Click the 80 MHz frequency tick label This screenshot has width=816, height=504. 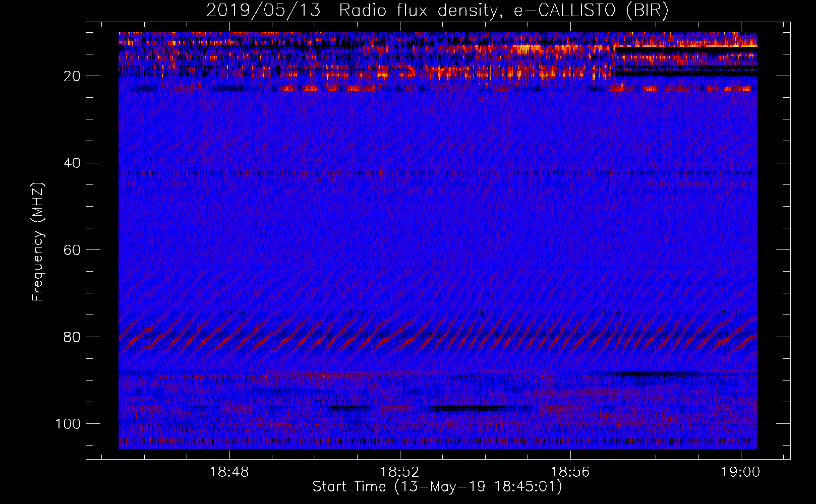pos(73,337)
